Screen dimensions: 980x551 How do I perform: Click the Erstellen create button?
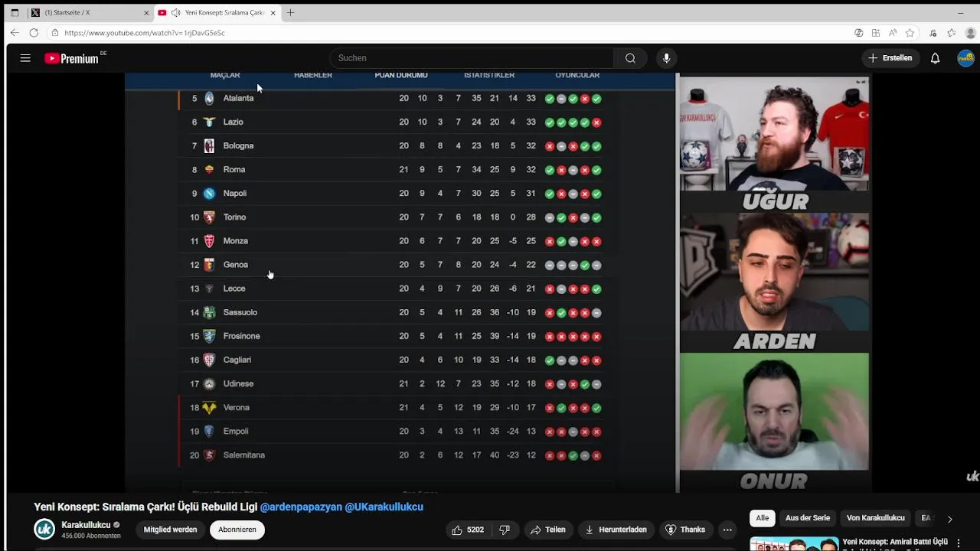(x=890, y=58)
